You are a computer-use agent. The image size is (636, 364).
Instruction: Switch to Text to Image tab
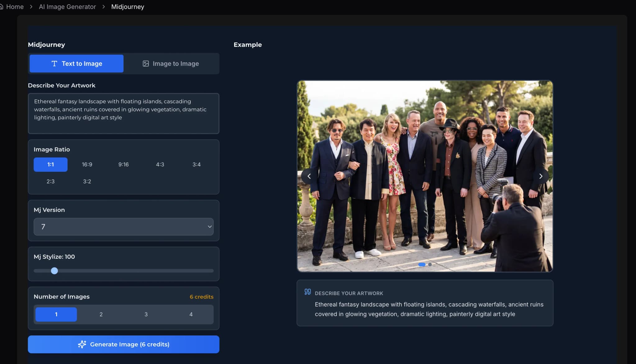click(77, 64)
